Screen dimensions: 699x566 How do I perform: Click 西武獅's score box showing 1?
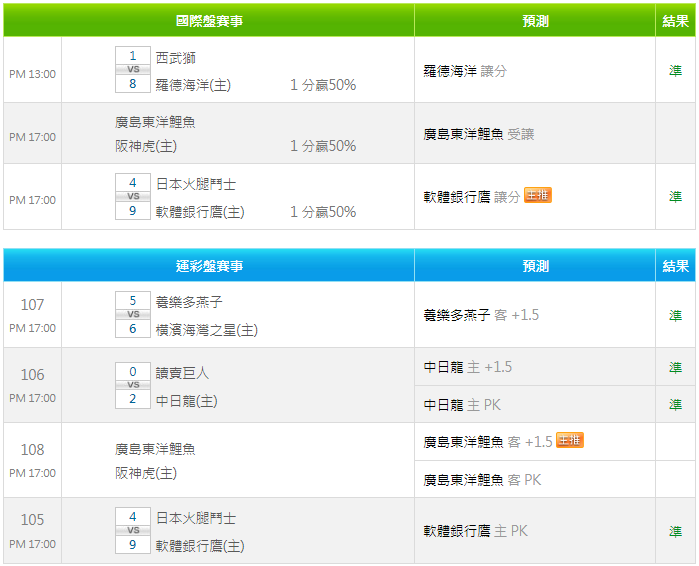[133, 56]
